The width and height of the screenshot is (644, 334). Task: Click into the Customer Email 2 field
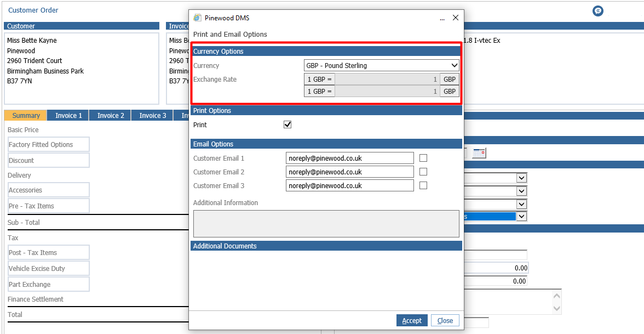point(350,172)
